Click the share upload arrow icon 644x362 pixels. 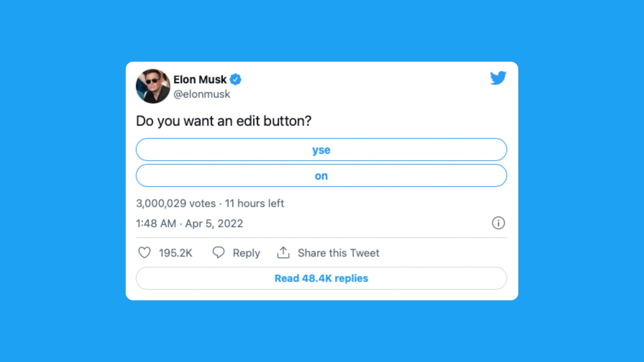coord(283,252)
